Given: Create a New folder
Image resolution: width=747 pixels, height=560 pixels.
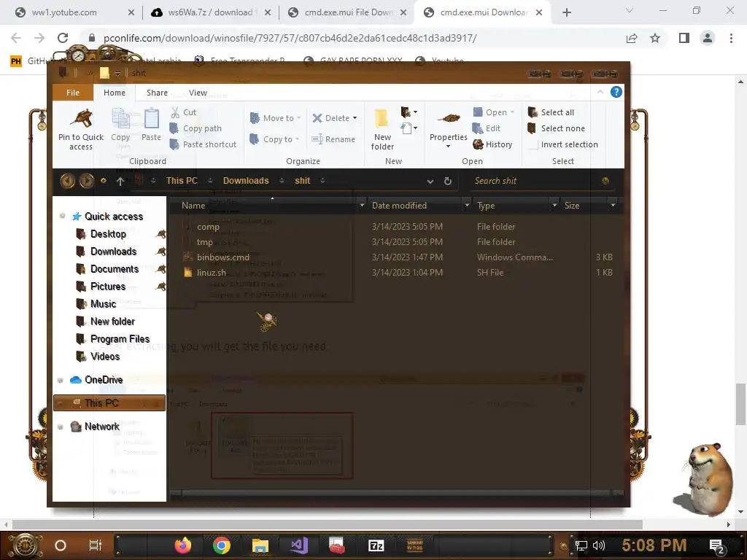Looking at the screenshot, I should click(382, 130).
